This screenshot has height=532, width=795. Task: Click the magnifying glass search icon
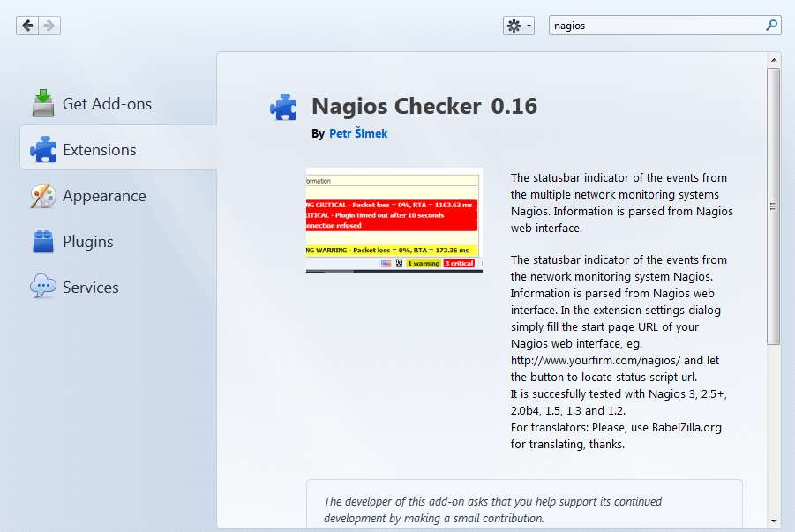tap(771, 26)
